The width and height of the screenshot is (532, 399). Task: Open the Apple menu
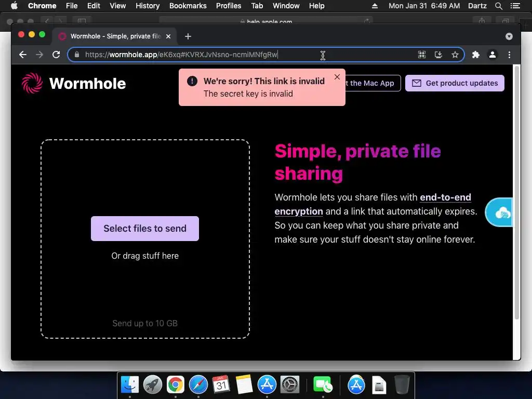tap(14, 6)
